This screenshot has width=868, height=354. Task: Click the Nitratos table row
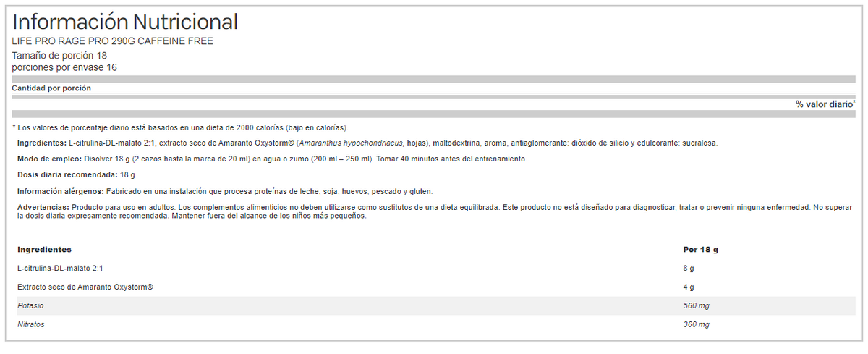[434, 324]
